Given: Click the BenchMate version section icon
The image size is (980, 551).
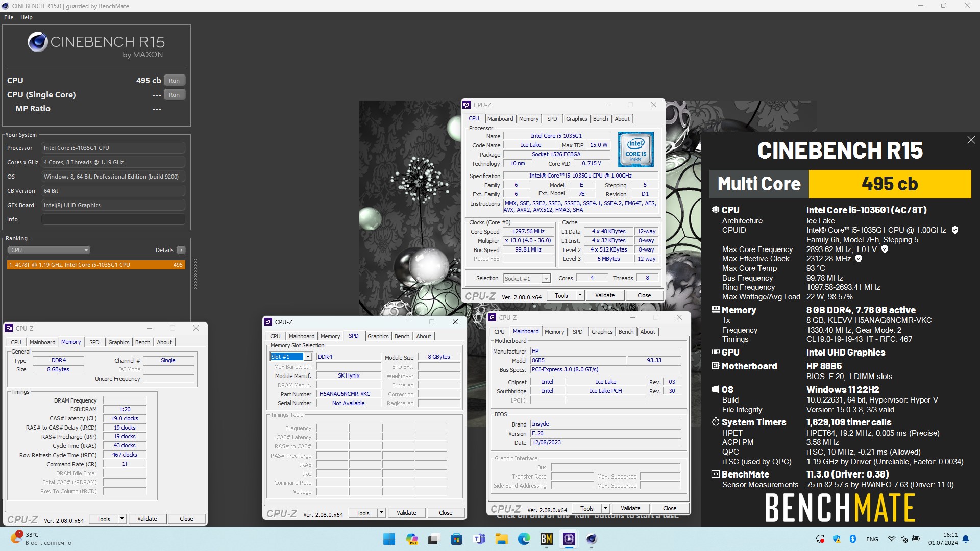Looking at the screenshot, I should (x=716, y=474).
